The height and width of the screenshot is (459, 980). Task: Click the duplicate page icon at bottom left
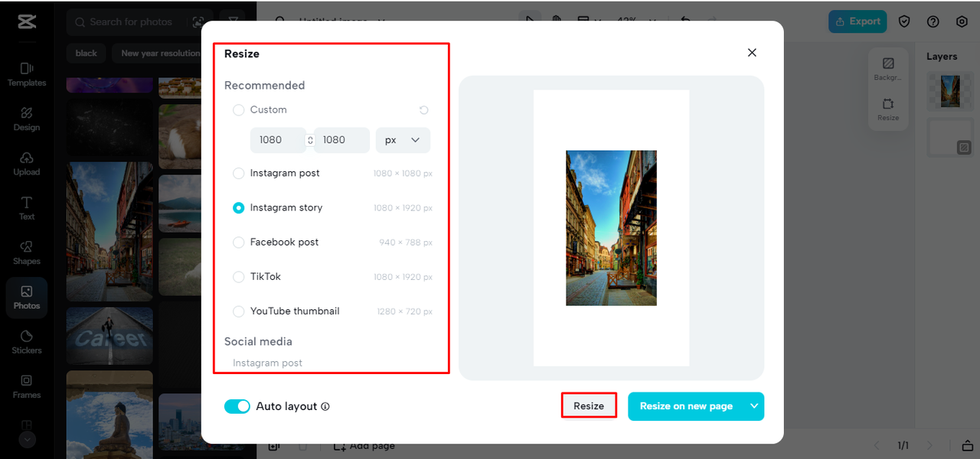pos(274,446)
